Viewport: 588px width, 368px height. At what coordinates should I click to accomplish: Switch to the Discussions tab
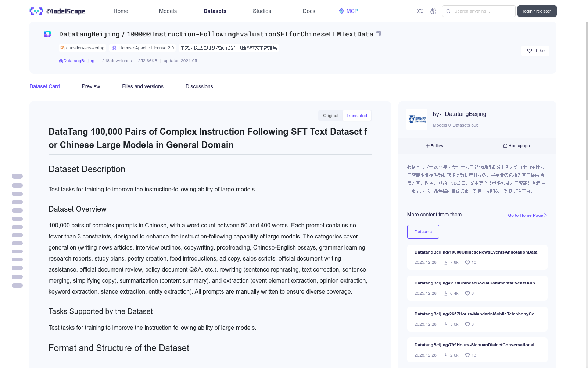[199, 86]
